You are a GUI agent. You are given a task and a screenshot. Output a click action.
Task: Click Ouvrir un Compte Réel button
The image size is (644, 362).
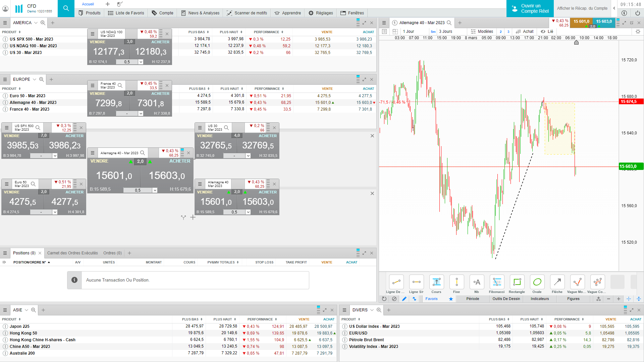point(530,8)
